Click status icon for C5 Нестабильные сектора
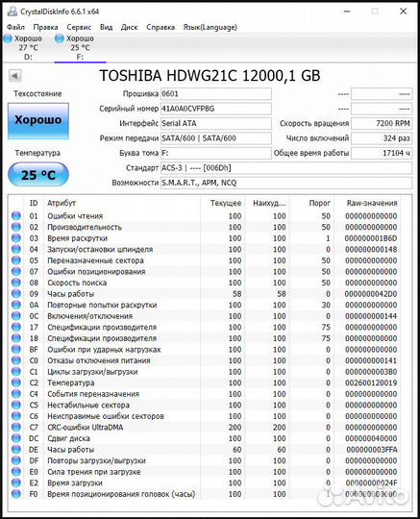 (16, 406)
